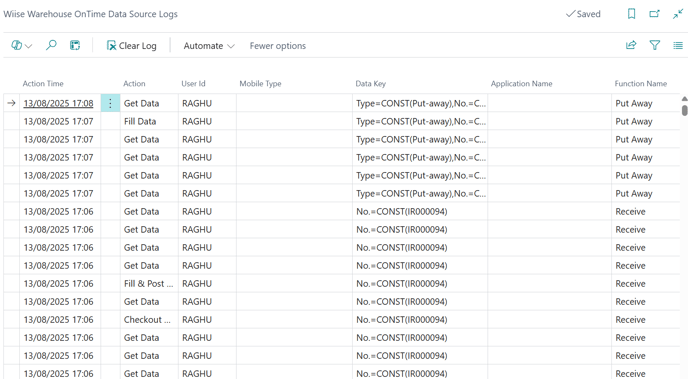The height and width of the screenshot is (379, 688).
Task: Select the Fill Data action cell
Action: point(149,122)
